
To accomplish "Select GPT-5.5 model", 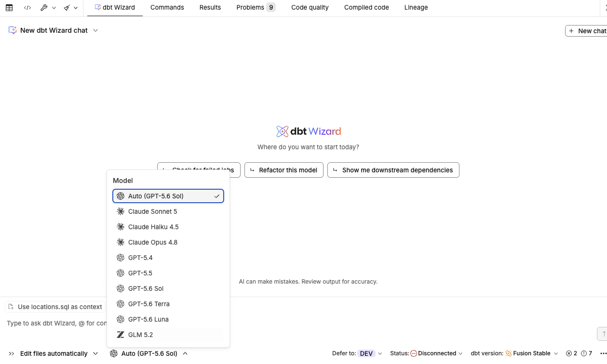I will click(168, 273).
